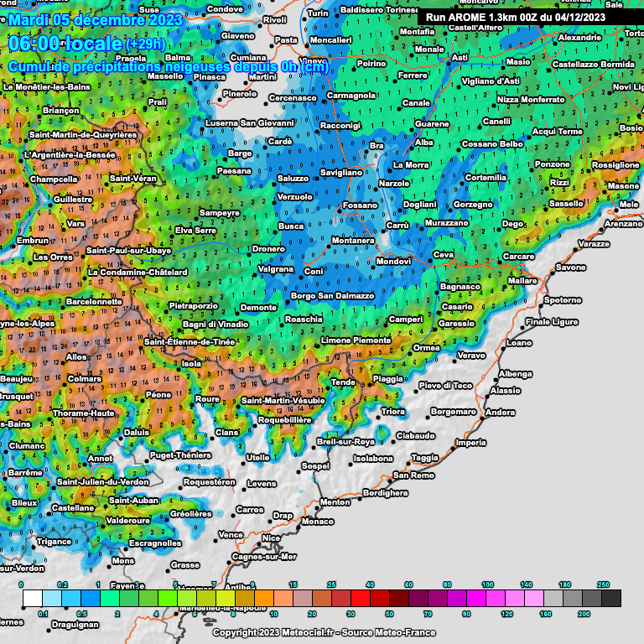The height and width of the screenshot is (644, 644).
Task: Click the Mondovi city label
Action: pos(393,261)
